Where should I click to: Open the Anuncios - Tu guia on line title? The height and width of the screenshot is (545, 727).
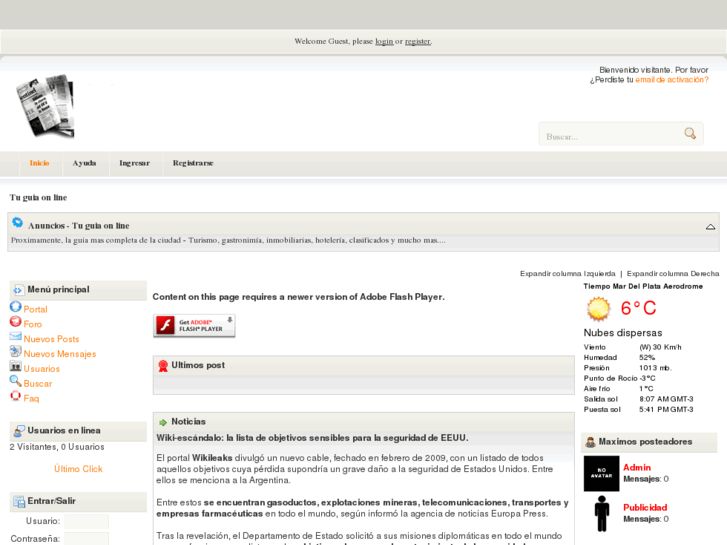(79, 226)
